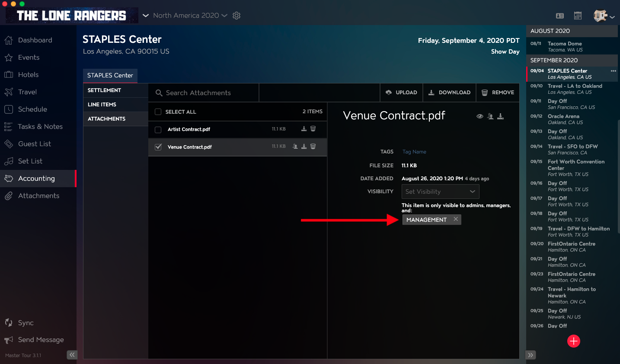Click the Show Day link
The height and width of the screenshot is (364, 620).
pyautogui.click(x=505, y=51)
